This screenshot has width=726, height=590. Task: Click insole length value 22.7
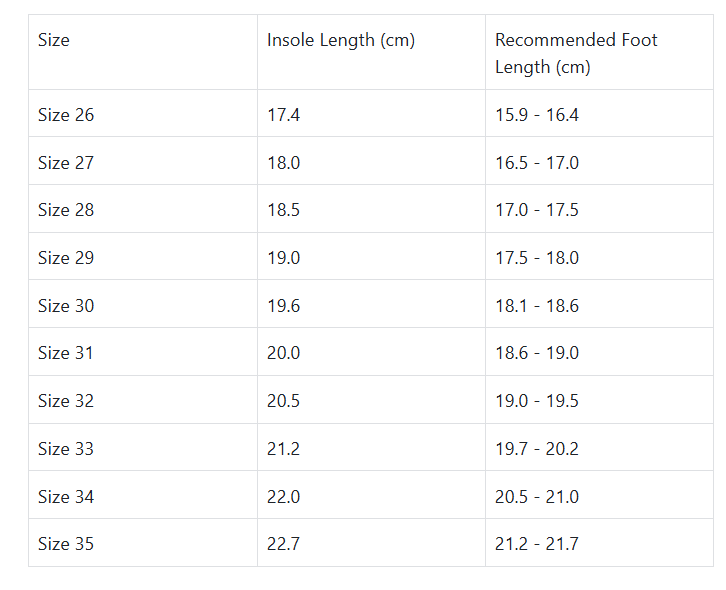[284, 544]
